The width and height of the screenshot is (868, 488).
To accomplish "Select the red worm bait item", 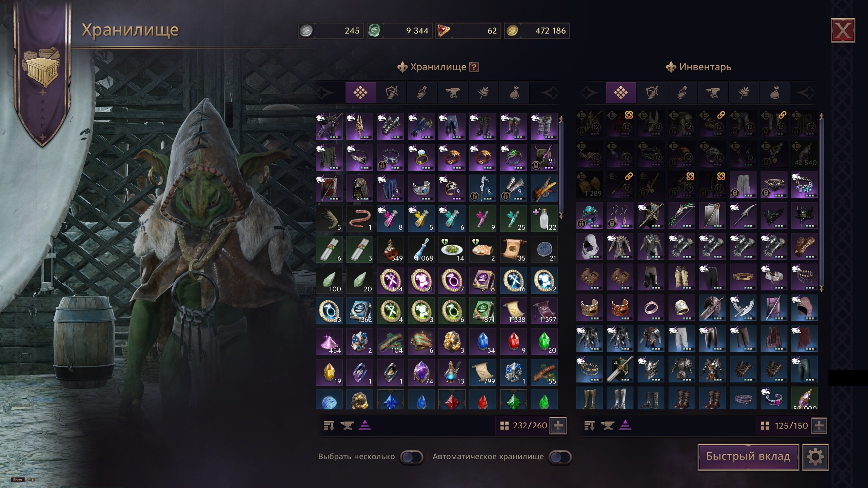I will 359,219.
